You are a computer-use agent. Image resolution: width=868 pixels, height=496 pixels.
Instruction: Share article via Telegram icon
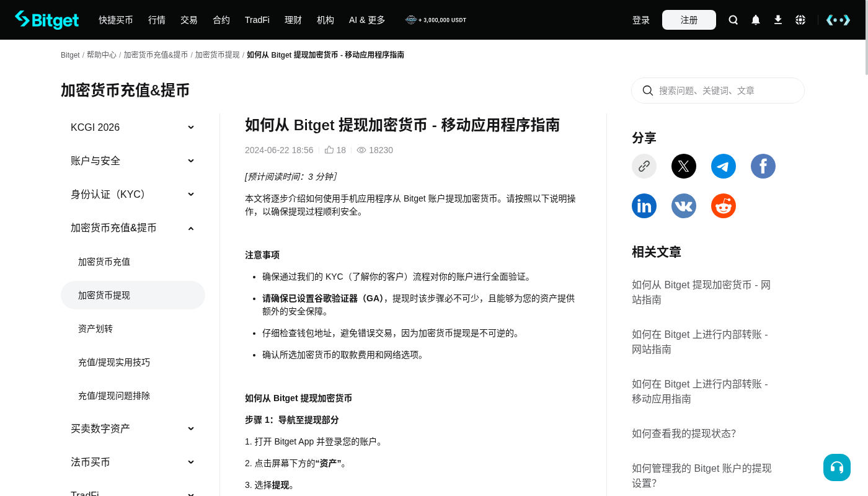[724, 166]
